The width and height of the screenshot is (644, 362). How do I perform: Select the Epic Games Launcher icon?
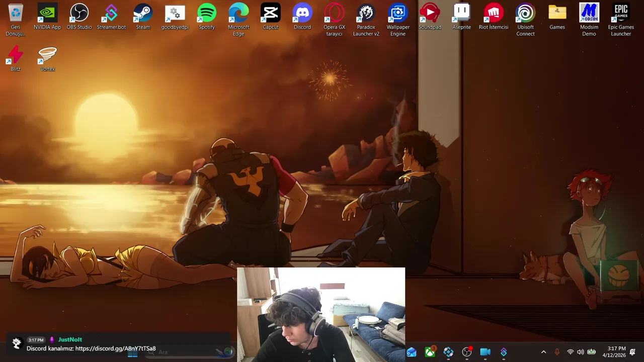pyautogui.click(x=621, y=20)
